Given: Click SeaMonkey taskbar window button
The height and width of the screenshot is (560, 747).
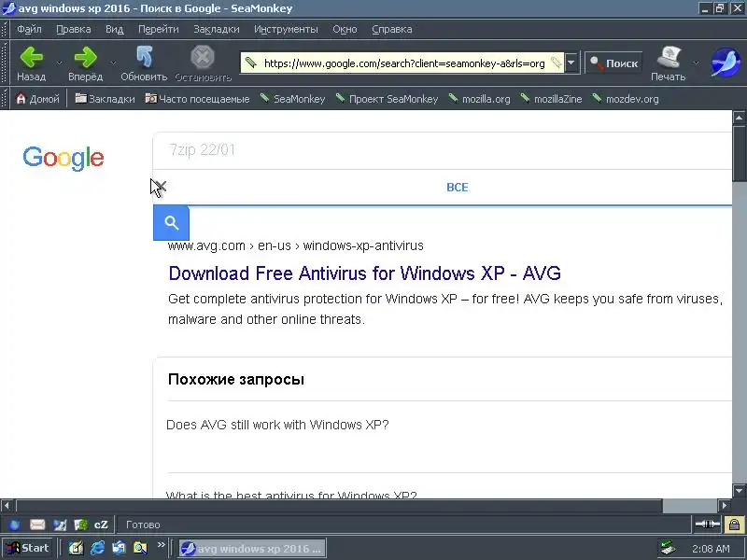Looking at the screenshot, I should (x=252, y=548).
